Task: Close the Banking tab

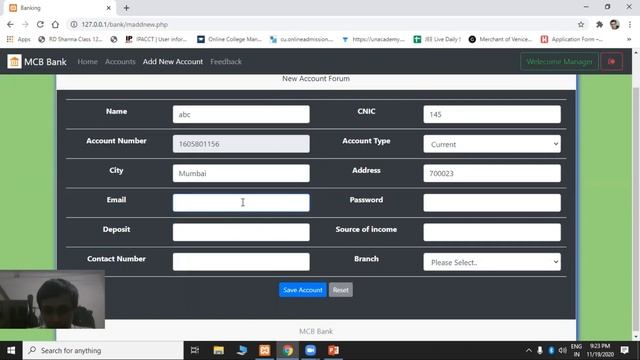Action: pos(109,8)
